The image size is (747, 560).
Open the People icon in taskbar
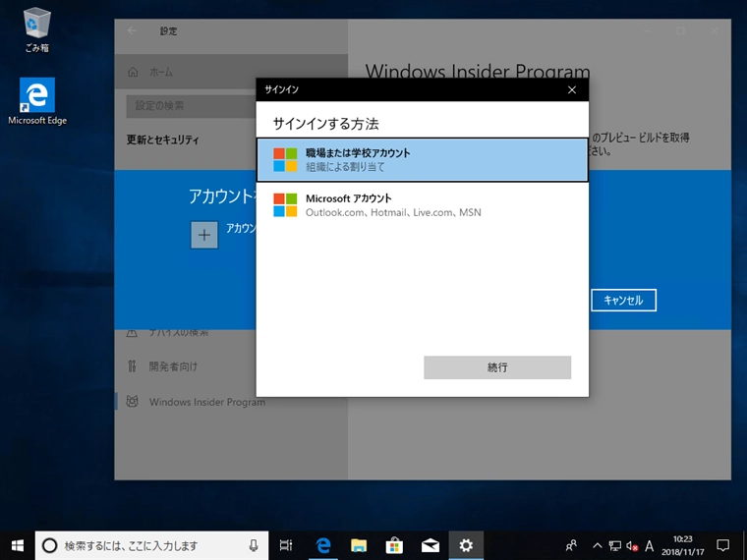[x=571, y=545]
